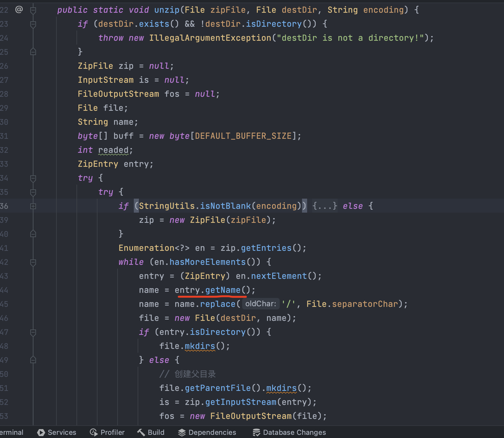Click the Build hammer icon
The image size is (504, 438).
141,432
